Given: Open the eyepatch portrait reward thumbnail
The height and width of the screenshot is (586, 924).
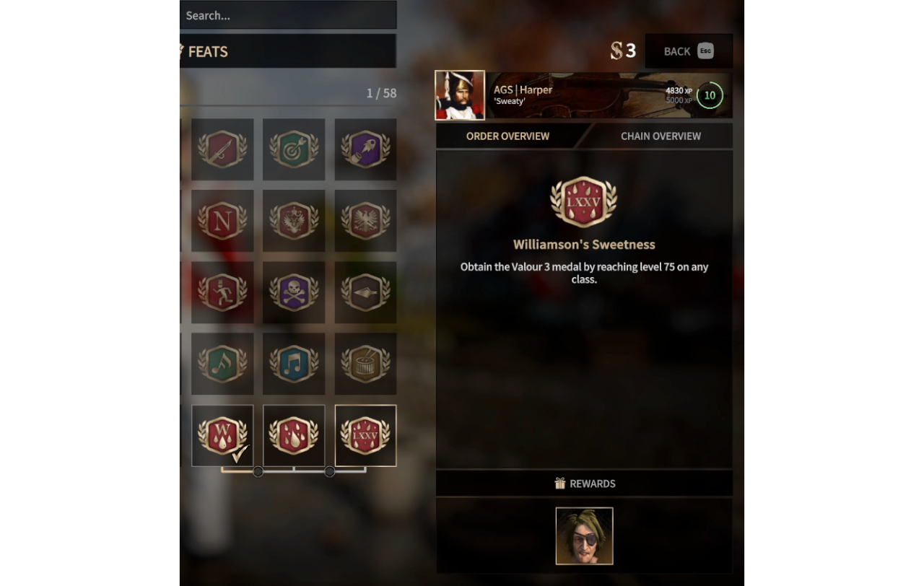Looking at the screenshot, I should pos(584,536).
